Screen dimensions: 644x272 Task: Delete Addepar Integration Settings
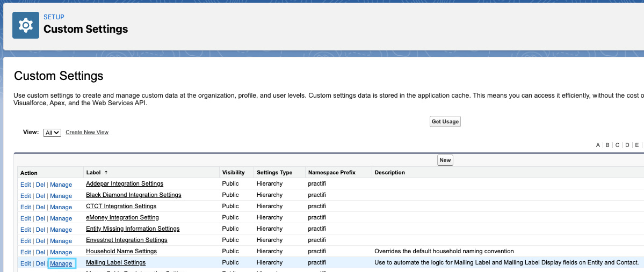40,185
